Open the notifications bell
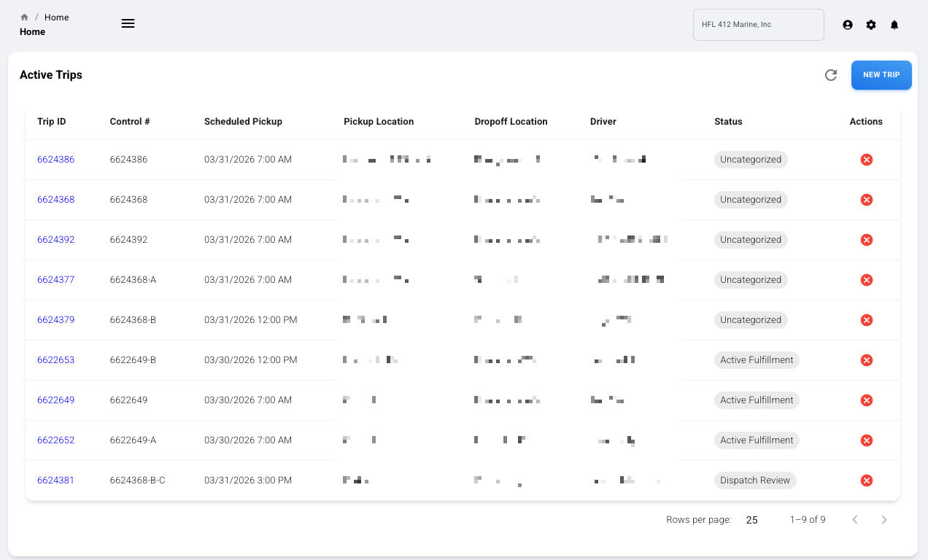 [894, 24]
